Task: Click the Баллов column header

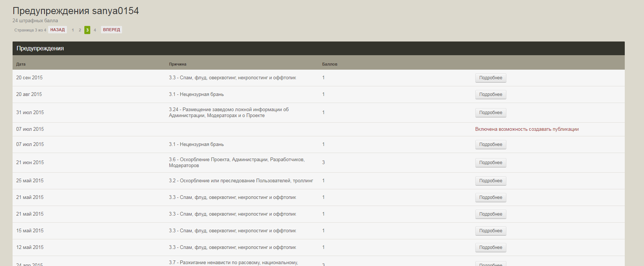Action: point(330,64)
